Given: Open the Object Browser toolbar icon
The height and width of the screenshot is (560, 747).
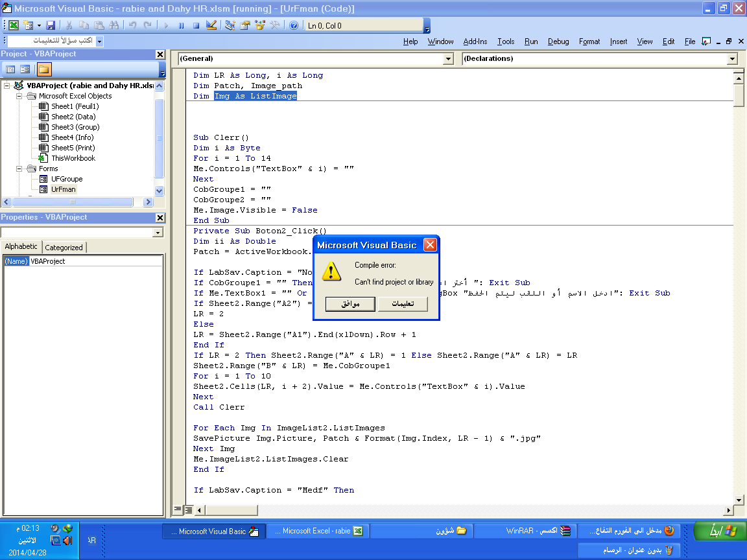Looking at the screenshot, I should point(259,25).
